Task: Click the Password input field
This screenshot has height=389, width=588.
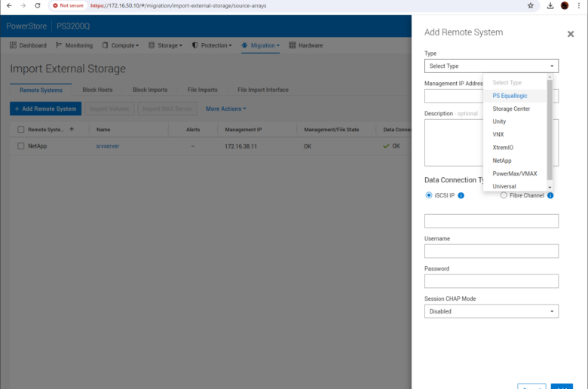Action: coord(492,281)
